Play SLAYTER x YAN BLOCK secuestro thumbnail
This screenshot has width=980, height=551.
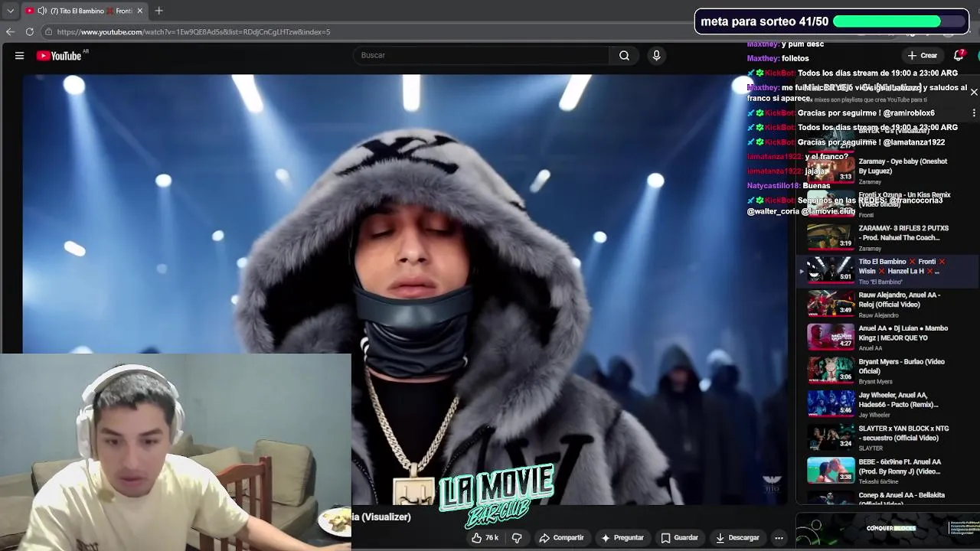click(831, 437)
